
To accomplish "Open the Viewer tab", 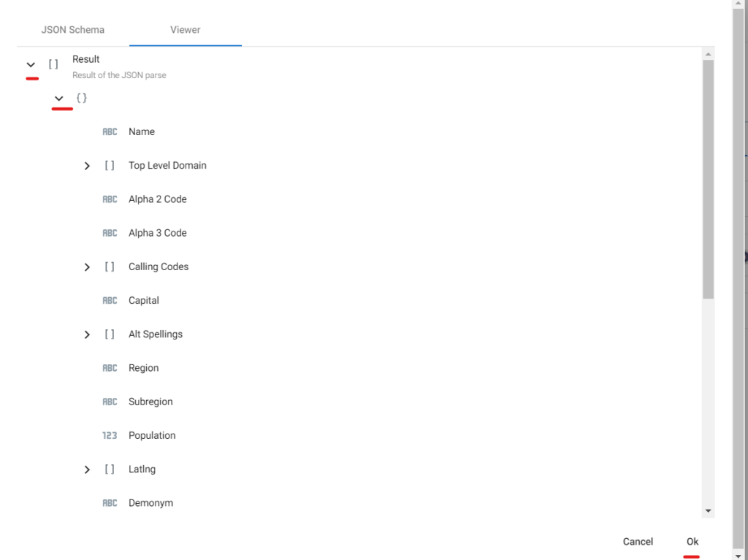I will pyautogui.click(x=185, y=30).
